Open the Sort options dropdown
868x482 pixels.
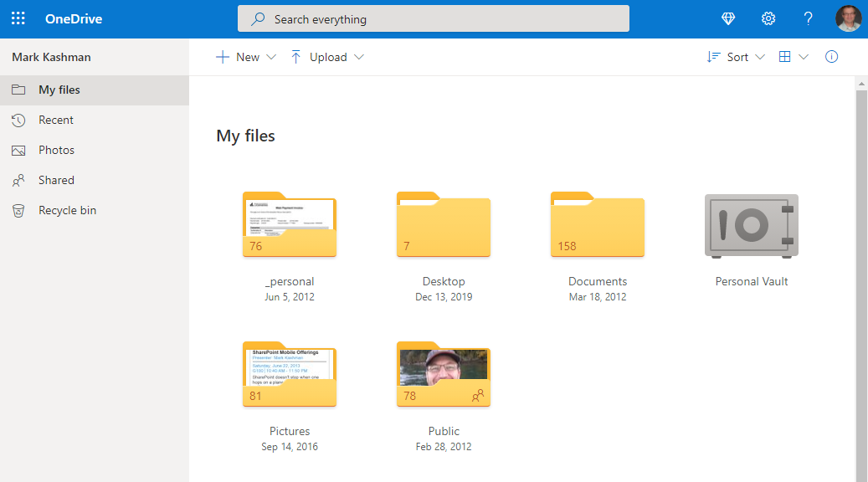[x=759, y=56]
